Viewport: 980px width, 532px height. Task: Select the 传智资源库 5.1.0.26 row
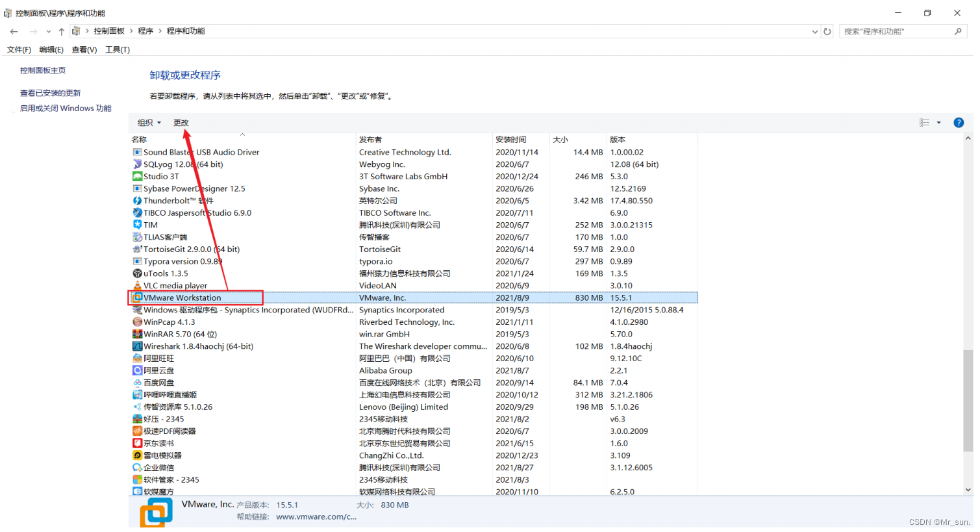tap(413, 407)
